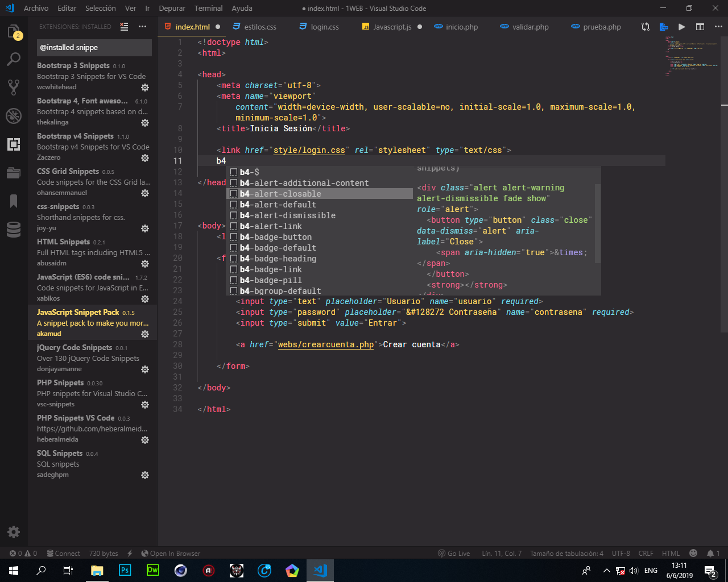
Task: Change the CRLF end of line sequence
Action: click(646, 553)
